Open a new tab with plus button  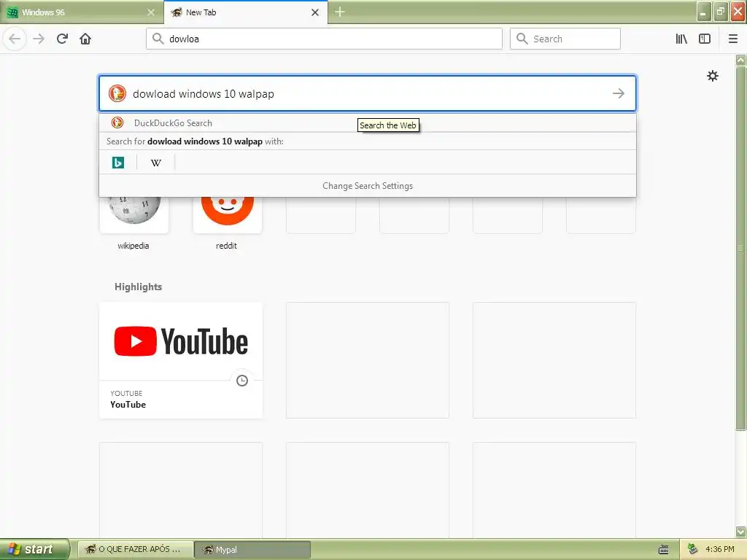pyautogui.click(x=340, y=12)
